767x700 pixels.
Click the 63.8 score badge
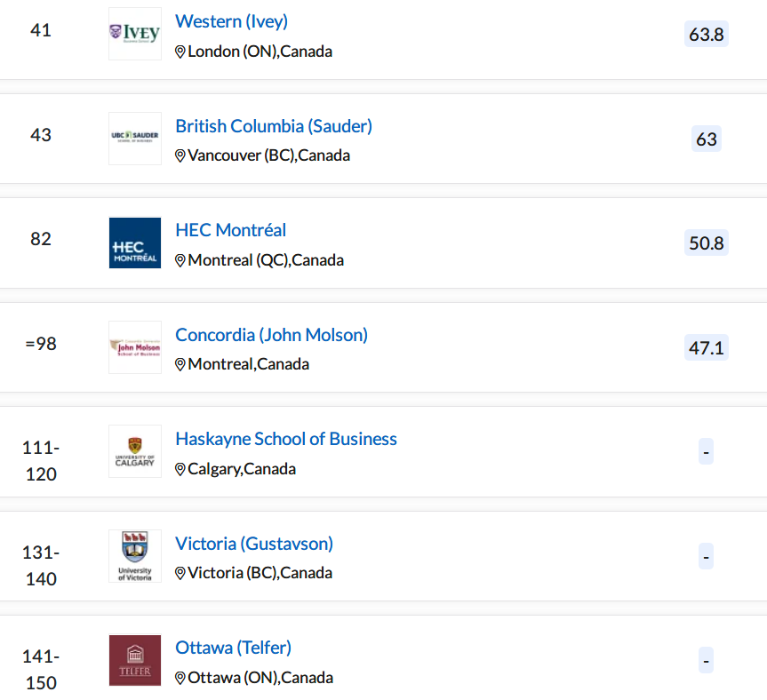(x=707, y=35)
